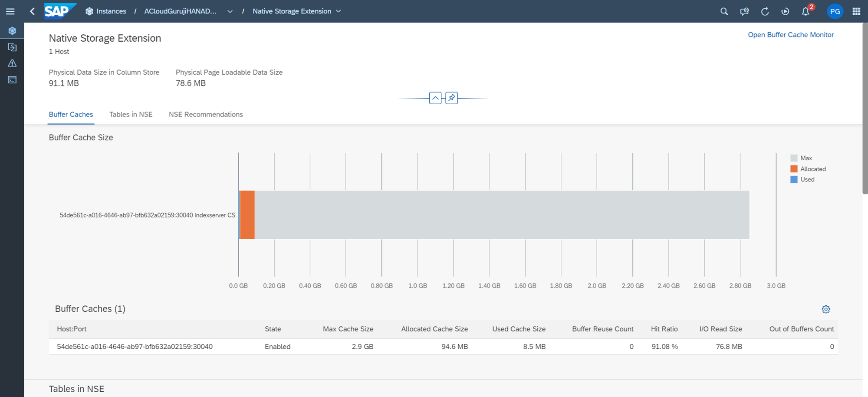Open Buffer Caches table settings gear
This screenshot has width=868, height=397.
(x=825, y=309)
